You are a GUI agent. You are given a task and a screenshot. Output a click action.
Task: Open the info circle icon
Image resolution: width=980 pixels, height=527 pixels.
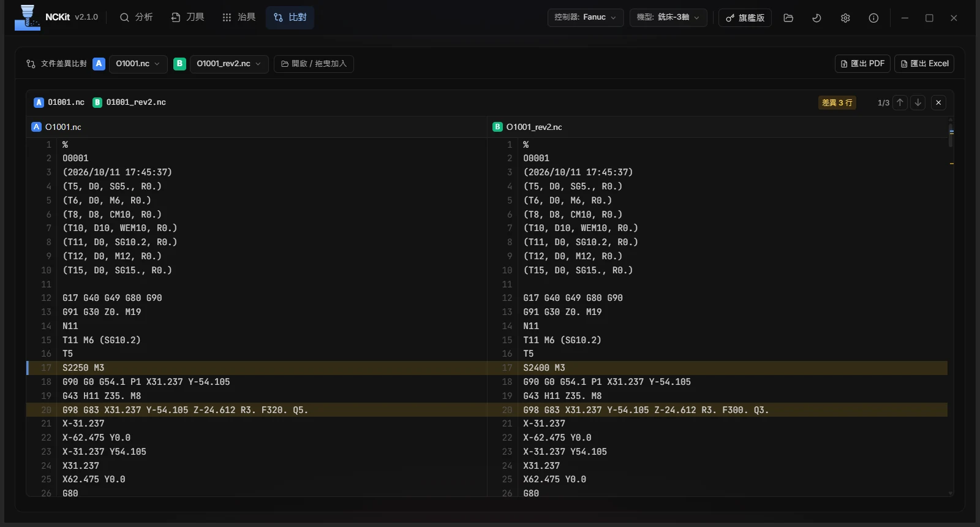point(873,18)
